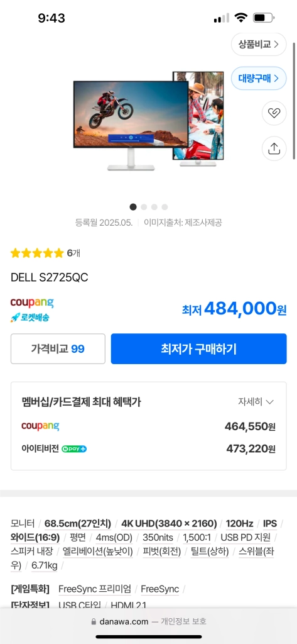
Task: Expand 자세히 benefit details
Action: click(x=256, y=402)
